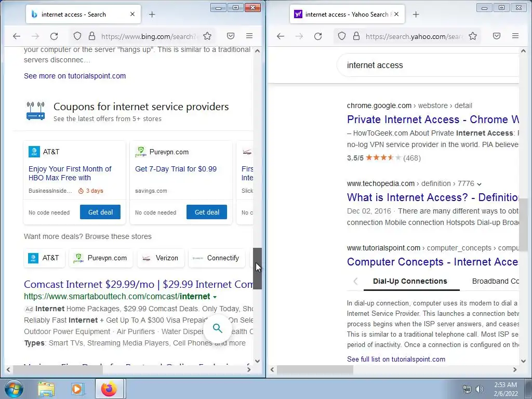
Task: Select the Yahoo Search internet access tab
Action: (347, 14)
